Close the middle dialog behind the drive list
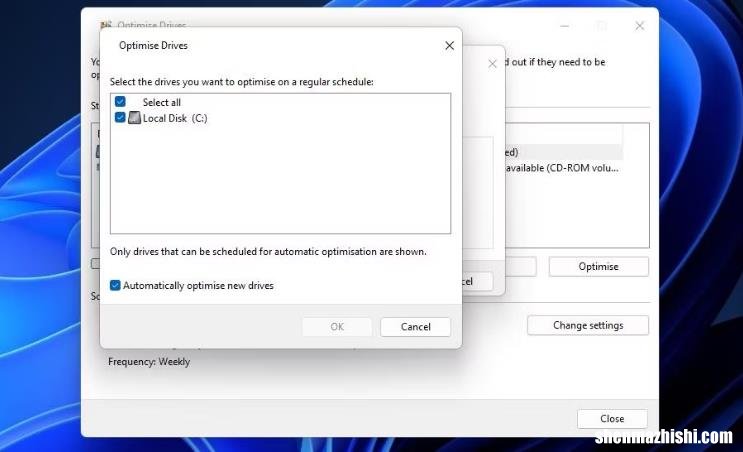This screenshot has height=452, width=743. [x=492, y=63]
